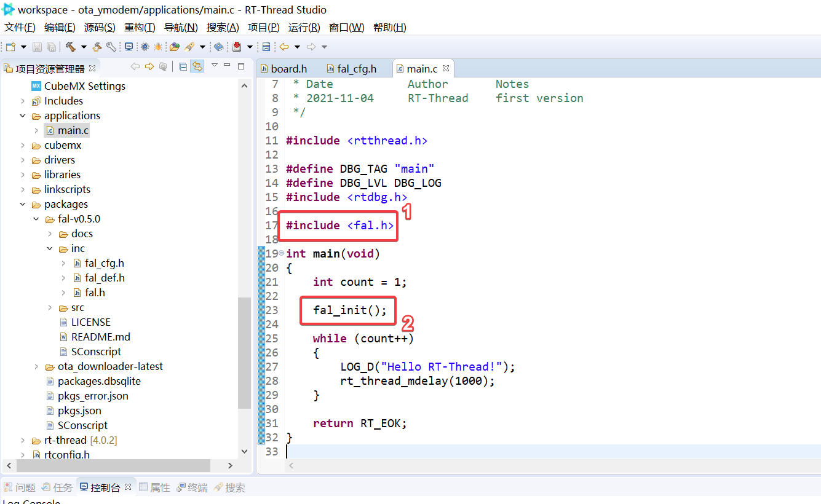The image size is (821, 504).
Task: Switch to the 终端 bottom tab
Action: [192, 487]
